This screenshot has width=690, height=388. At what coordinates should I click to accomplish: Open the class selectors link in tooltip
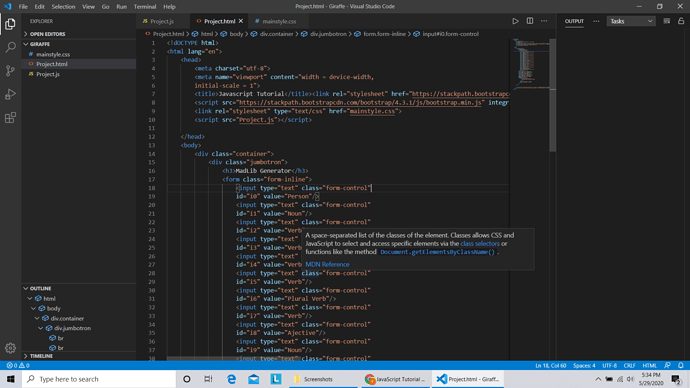pyautogui.click(x=480, y=243)
